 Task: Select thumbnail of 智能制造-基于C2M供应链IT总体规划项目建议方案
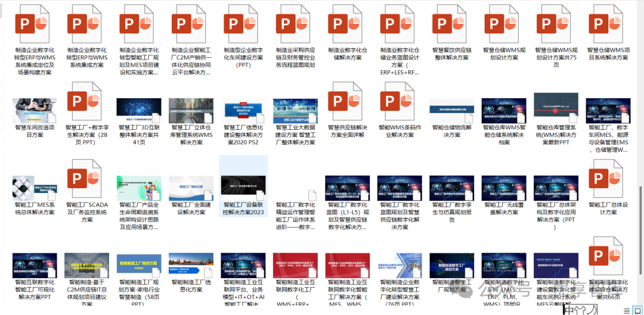[x=86, y=266]
